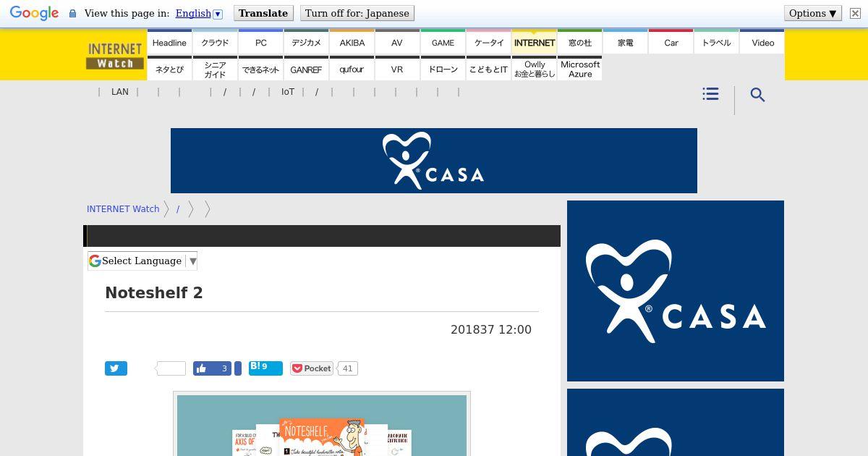Image resolution: width=868 pixels, height=456 pixels.
Task: Share article with Twitter button
Action: coord(116,368)
